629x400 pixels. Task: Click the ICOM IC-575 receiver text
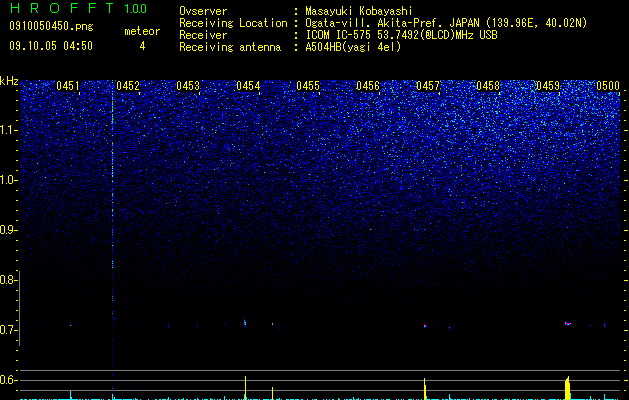click(x=401, y=35)
